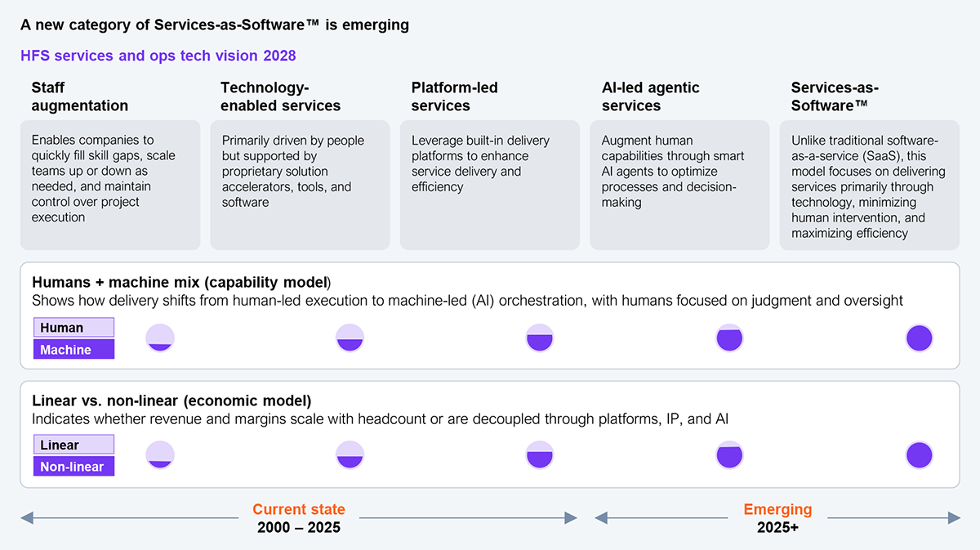Select the Platform-led services human-machine mix circle

[540, 338]
